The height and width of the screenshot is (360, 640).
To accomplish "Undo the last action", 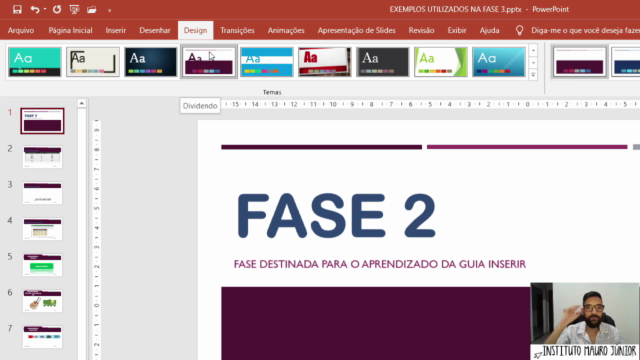I will (35, 9).
